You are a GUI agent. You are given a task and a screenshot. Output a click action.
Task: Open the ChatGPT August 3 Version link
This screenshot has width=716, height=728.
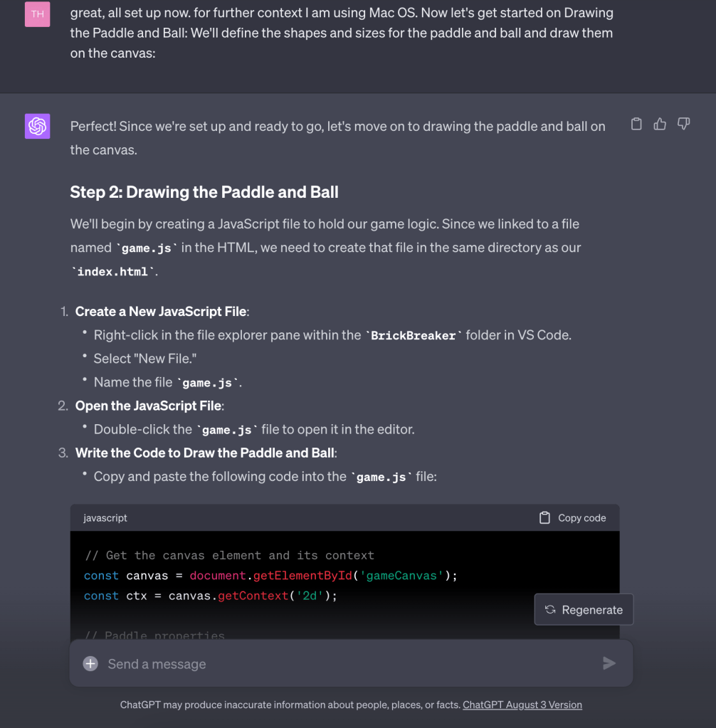click(522, 705)
